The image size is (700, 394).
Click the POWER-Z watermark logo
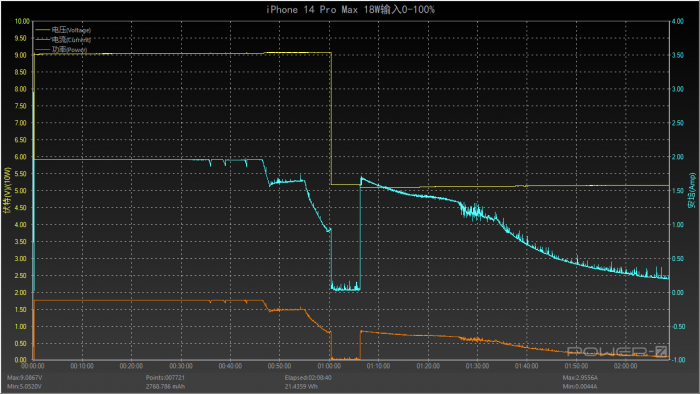point(617,352)
